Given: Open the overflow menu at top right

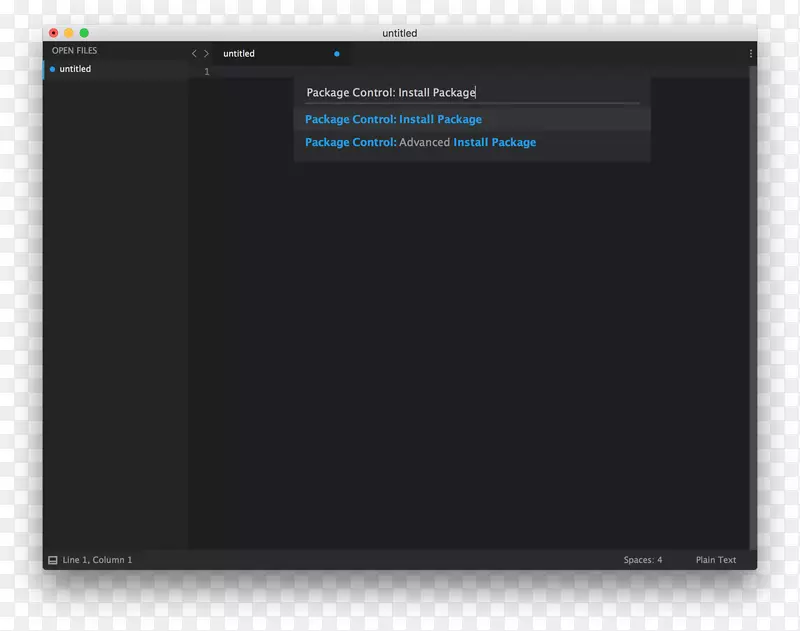Looking at the screenshot, I should pos(751,53).
